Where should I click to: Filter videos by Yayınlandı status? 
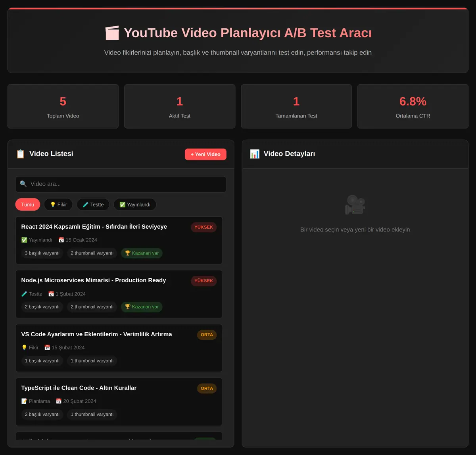(135, 204)
